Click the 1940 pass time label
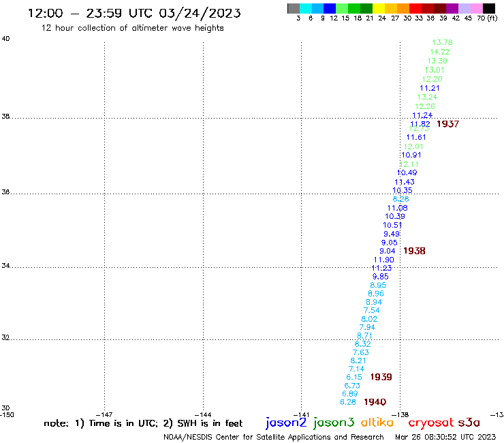This screenshot has height=443, width=504. tap(375, 402)
